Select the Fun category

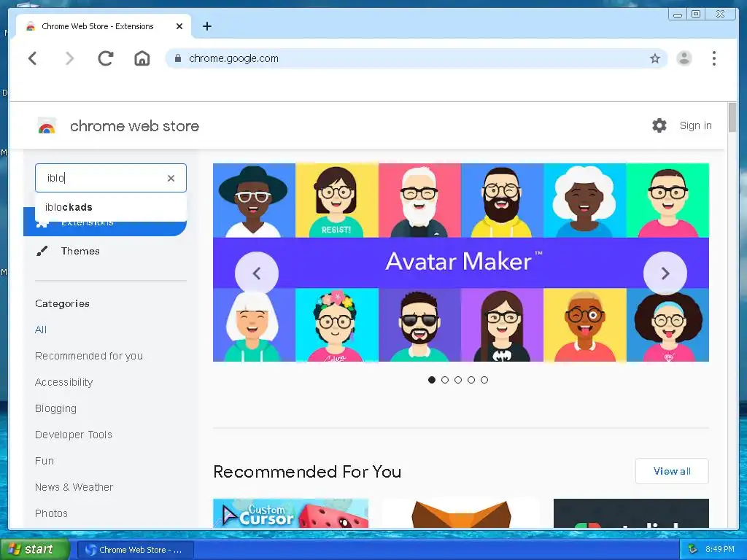point(44,461)
